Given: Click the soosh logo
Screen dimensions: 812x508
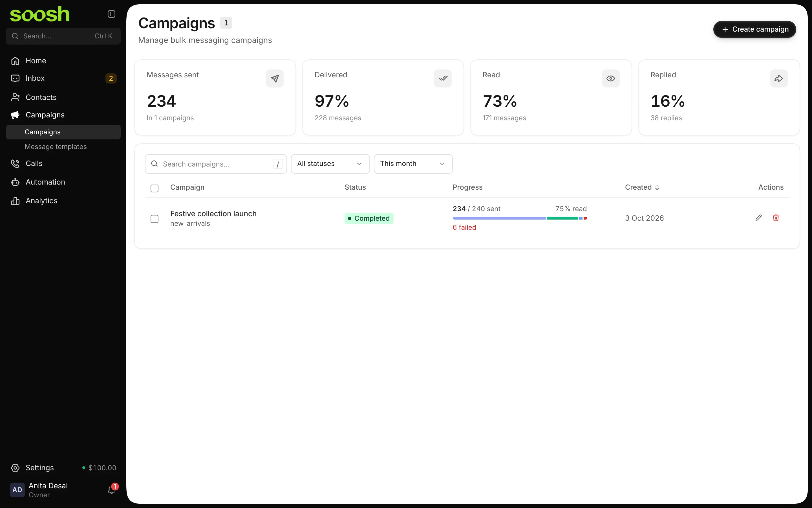Looking at the screenshot, I should (40, 14).
